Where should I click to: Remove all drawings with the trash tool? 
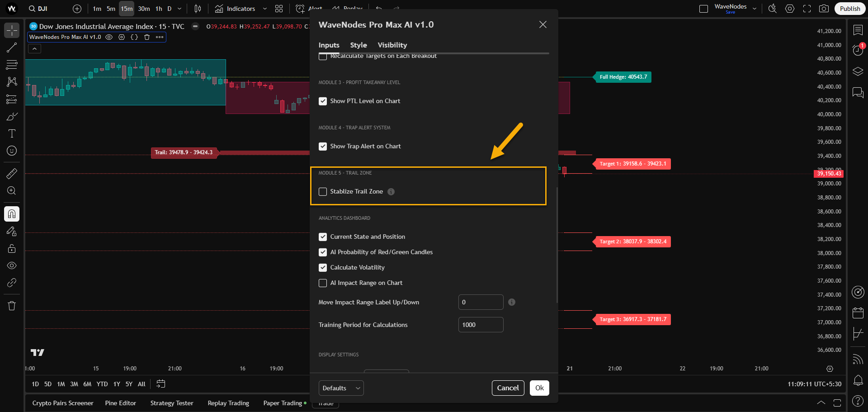[x=11, y=306]
